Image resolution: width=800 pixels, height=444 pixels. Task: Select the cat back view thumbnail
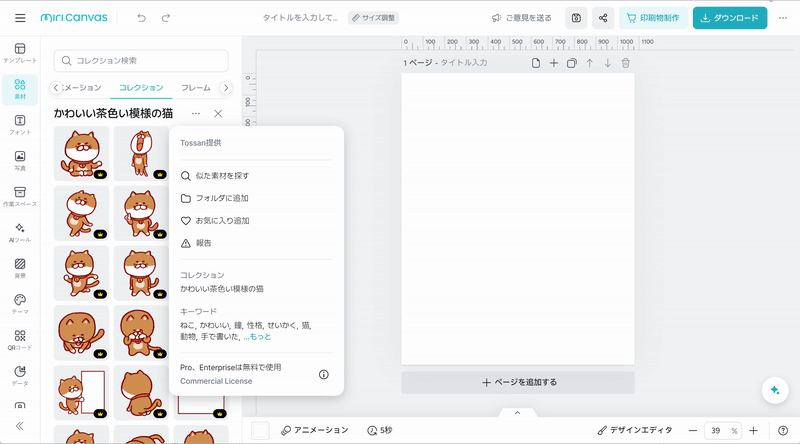[141, 392]
